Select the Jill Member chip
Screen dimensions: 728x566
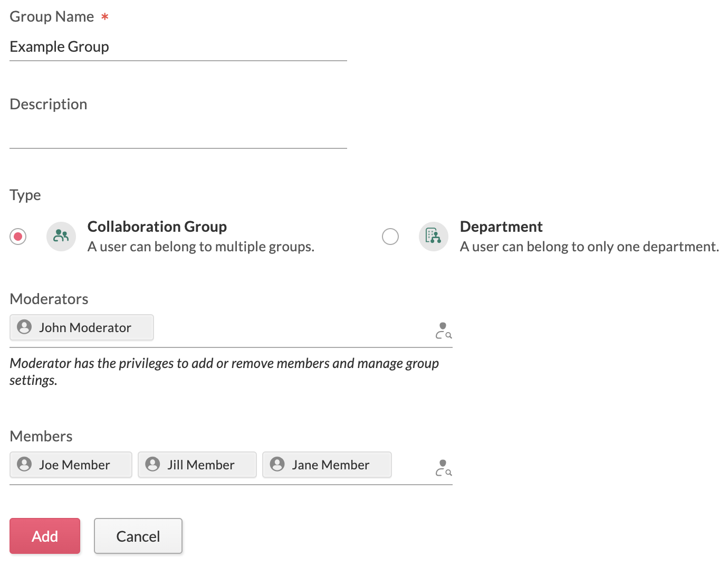(197, 465)
